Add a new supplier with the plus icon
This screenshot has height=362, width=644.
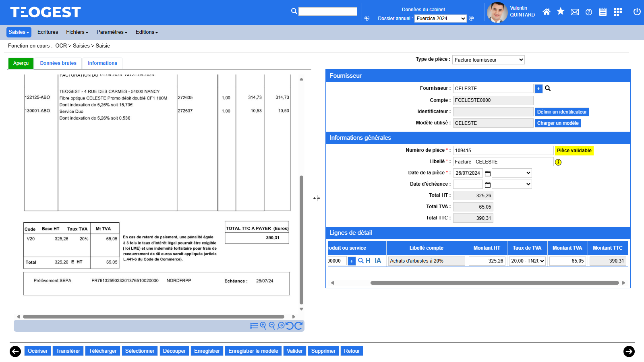tap(538, 89)
